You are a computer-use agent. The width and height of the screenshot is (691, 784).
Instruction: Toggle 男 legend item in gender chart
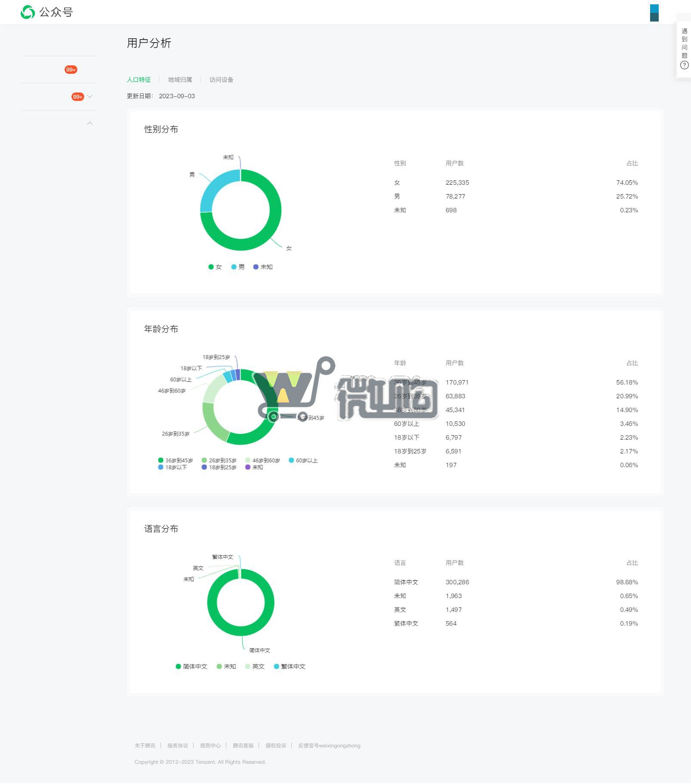[x=238, y=267]
